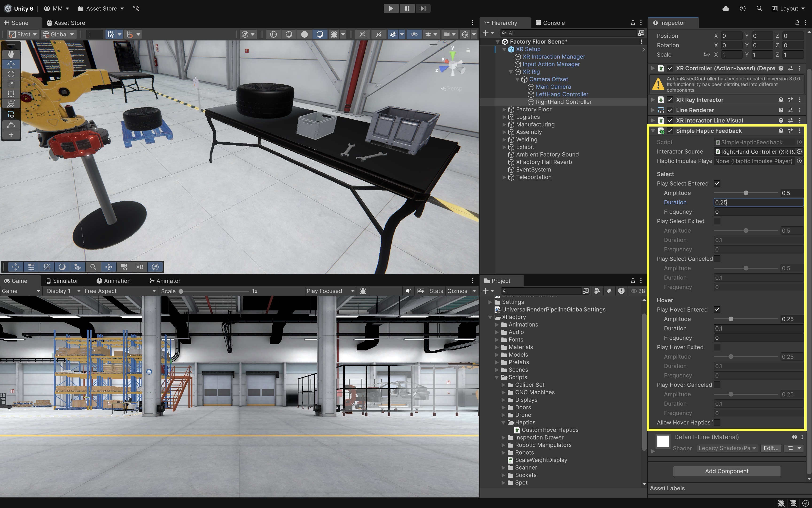Open the Global orientation dropdown
Viewport: 812px width, 508px height.
pyautogui.click(x=59, y=34)
